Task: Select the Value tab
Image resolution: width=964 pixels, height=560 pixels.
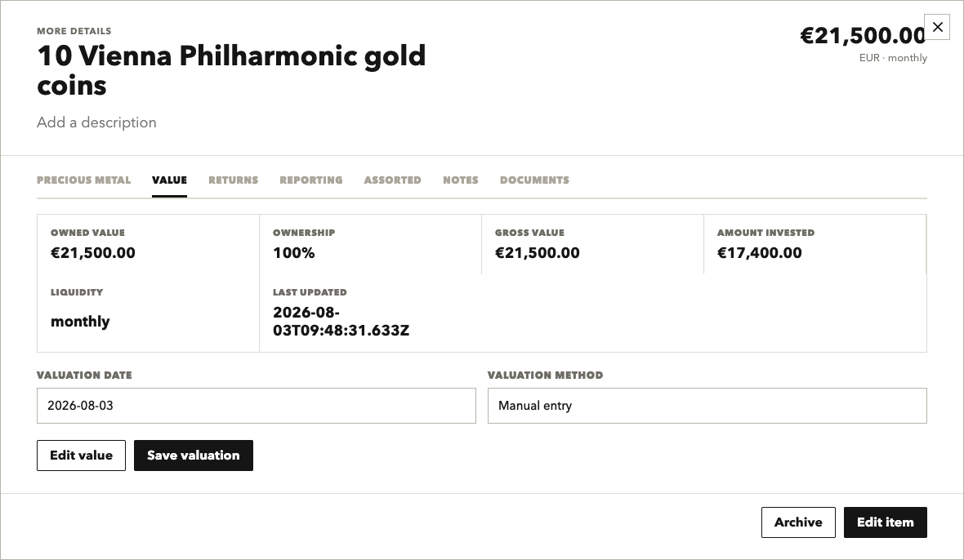Action: click(169, 180)
